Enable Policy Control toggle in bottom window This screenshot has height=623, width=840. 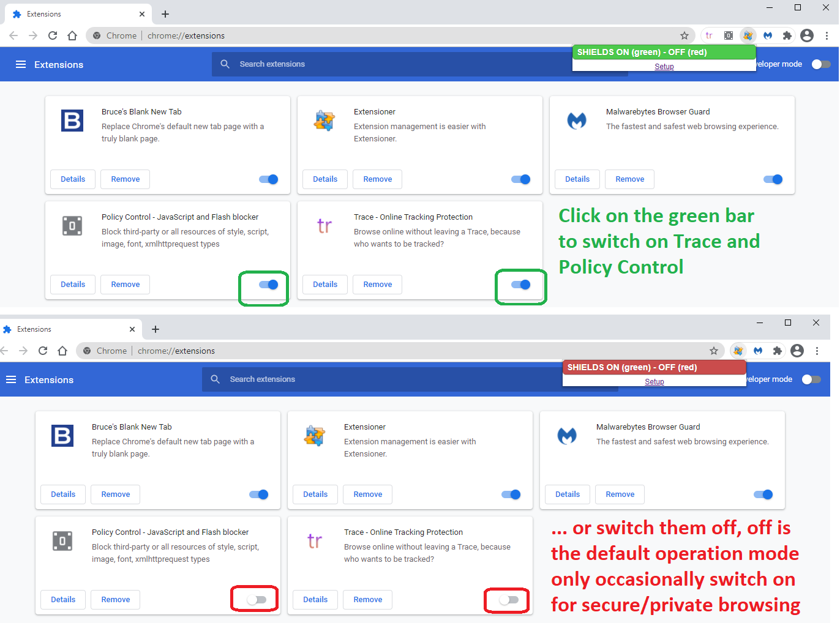pyautogui.click(x=257, y=600)
